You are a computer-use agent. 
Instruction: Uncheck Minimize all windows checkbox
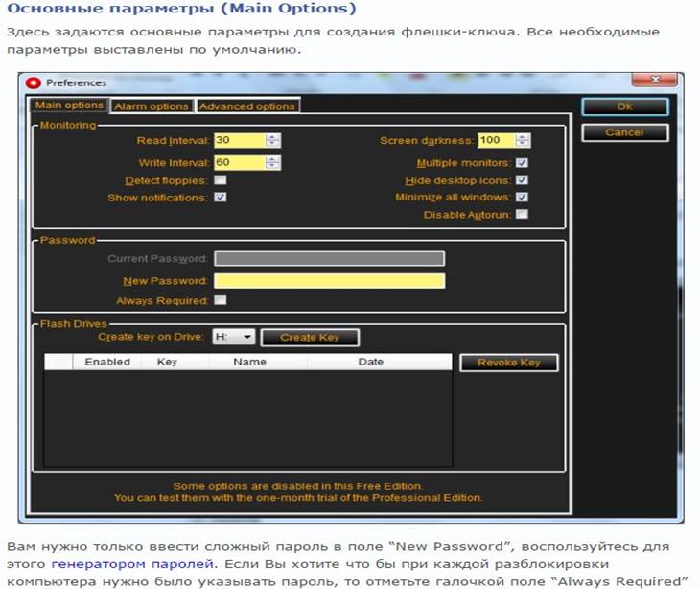[x=522, y=198]
